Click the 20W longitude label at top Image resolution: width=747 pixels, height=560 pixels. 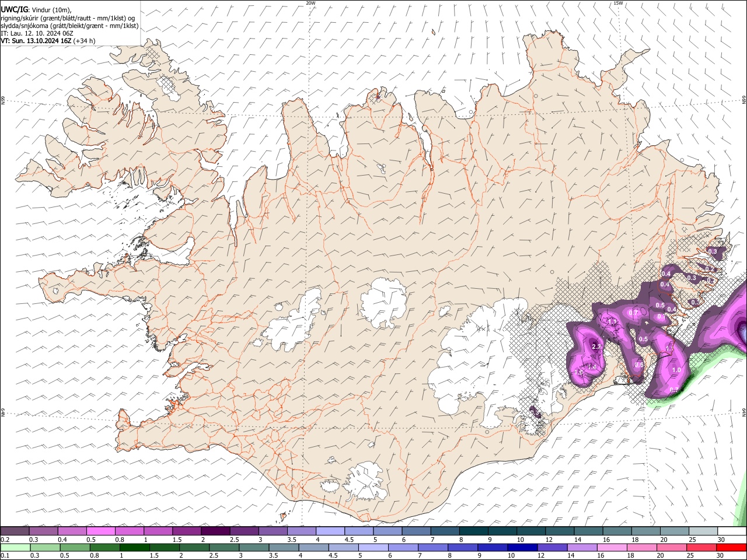pos(310,3)
